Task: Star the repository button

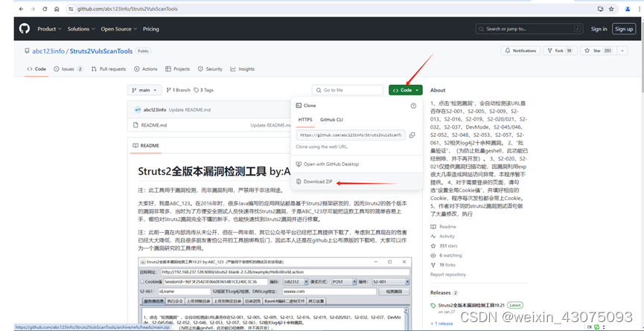Action: click(599, 51)
